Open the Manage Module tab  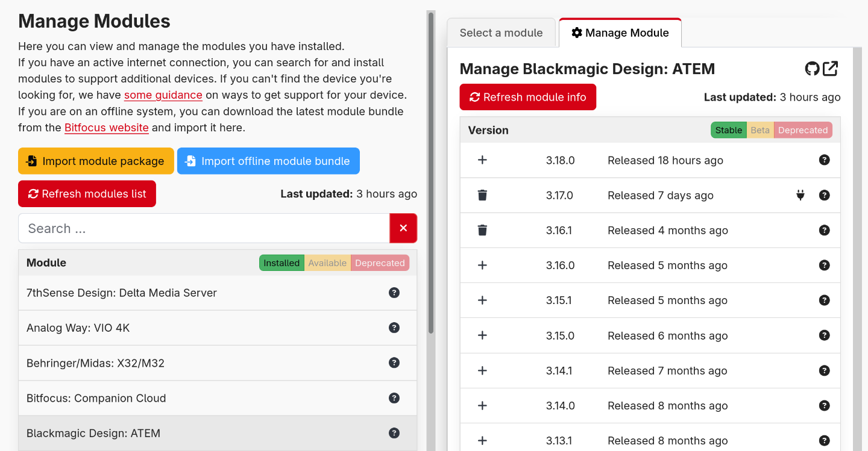click(x=620, y=33)
